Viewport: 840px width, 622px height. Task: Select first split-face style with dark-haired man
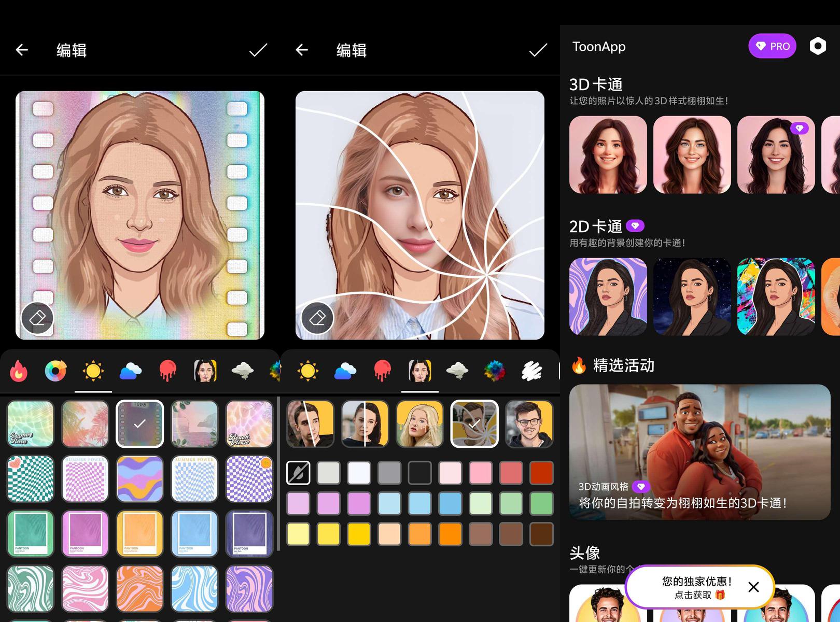tap(310, 424)
